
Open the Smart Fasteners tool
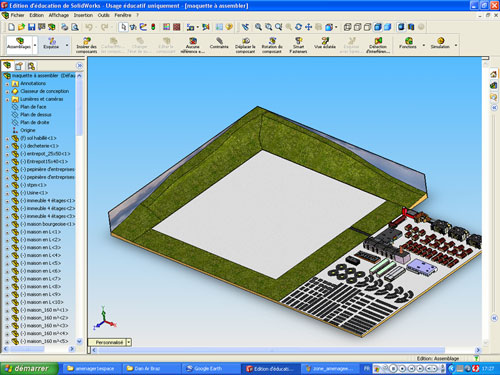[298, 45]
